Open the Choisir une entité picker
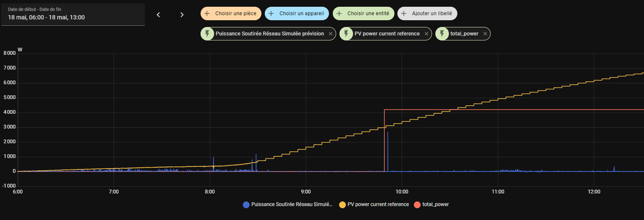Screen dimensions: 644x220 coord(364,13)
